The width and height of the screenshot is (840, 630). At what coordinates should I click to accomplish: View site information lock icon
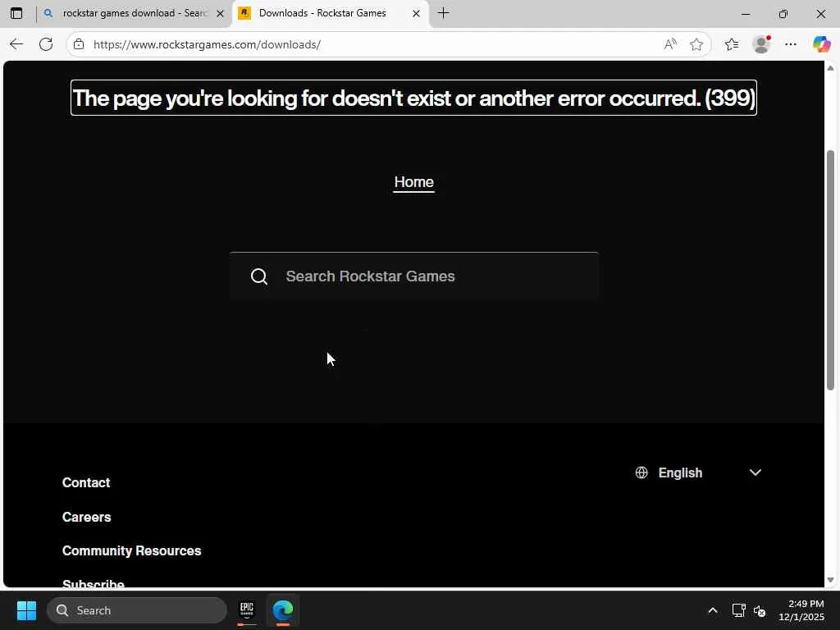79,44
